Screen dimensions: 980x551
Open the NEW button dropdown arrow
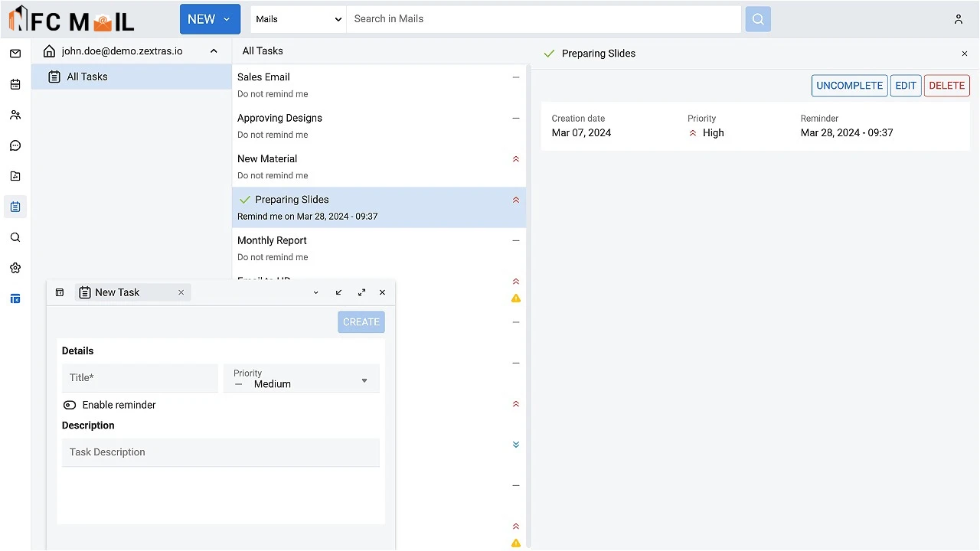227,19
